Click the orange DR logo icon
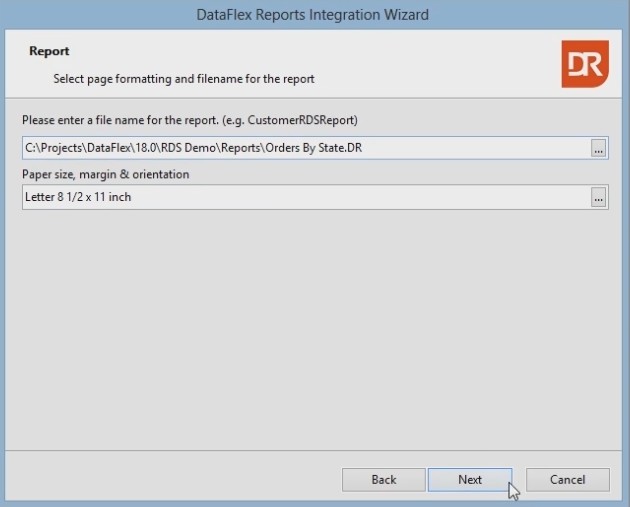 (x=583, y=64)
